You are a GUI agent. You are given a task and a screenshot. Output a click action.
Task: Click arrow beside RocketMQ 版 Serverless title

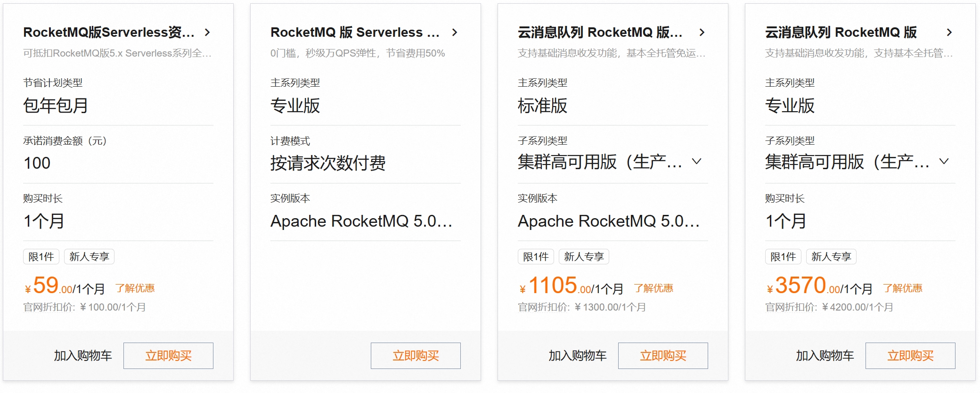(455, 33)
